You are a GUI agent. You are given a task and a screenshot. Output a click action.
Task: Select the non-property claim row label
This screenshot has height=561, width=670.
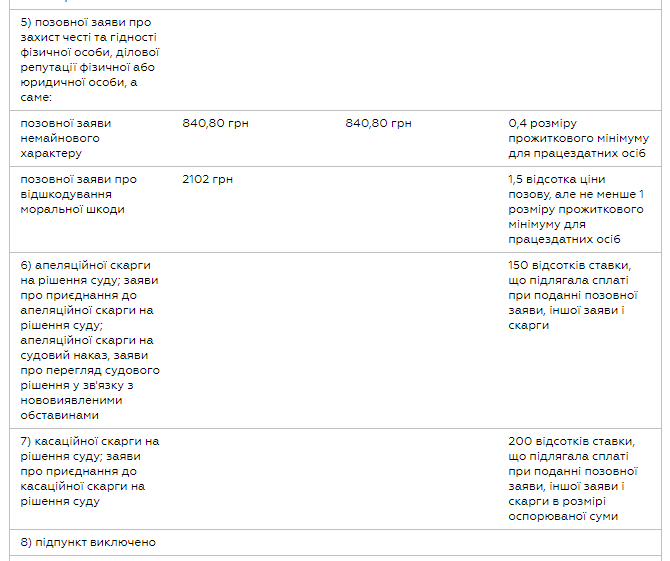[x=66, y=138]
